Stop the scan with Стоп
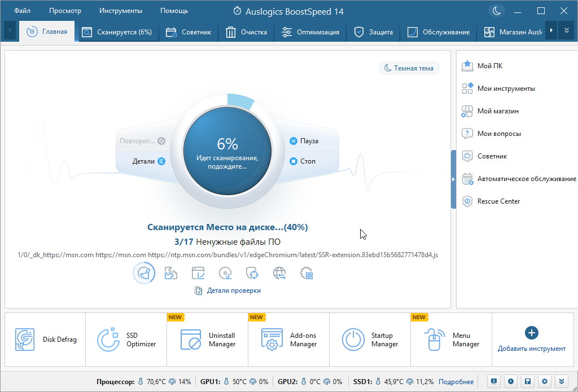This screenshot has width=578, height=392. (303, 161)
